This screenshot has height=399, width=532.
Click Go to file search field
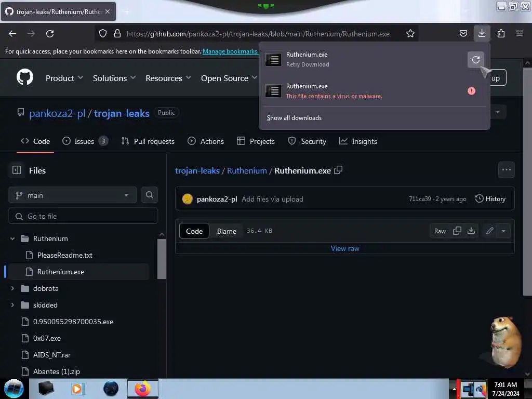point(83,216)
